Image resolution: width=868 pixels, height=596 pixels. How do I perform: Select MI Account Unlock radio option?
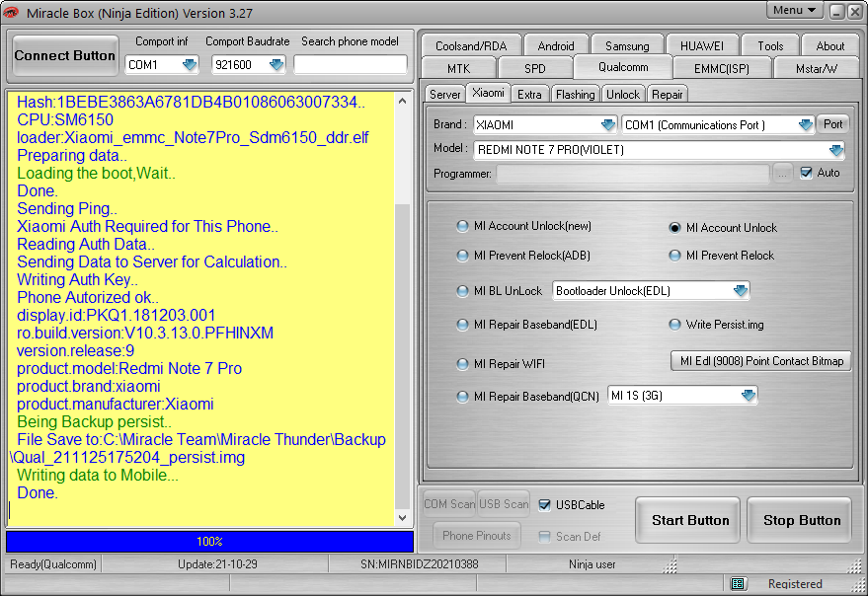point(674,227)
